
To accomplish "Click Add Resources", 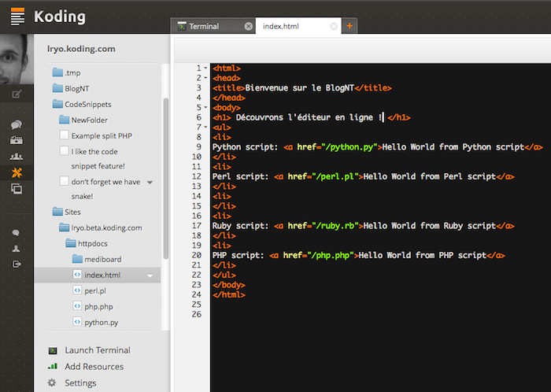I will (94, 367).
